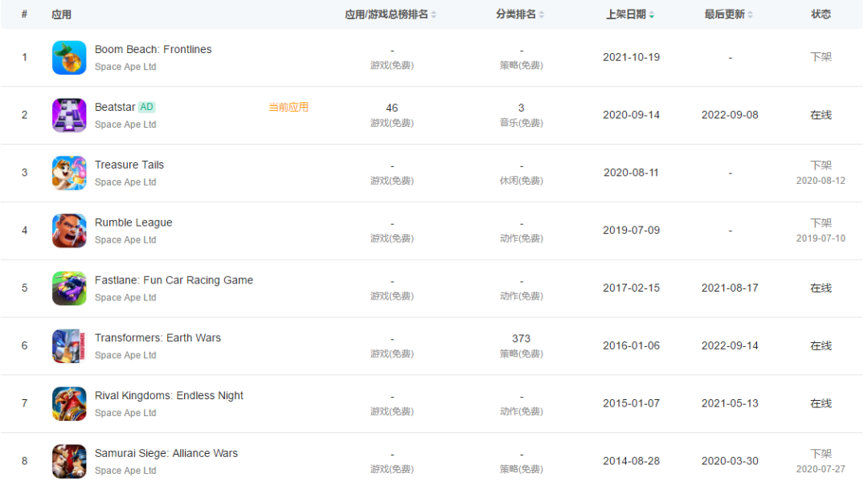Click Space Ape Ltd under Beatstar
This screenshot has height=490, width=868.
click(125, 125)
